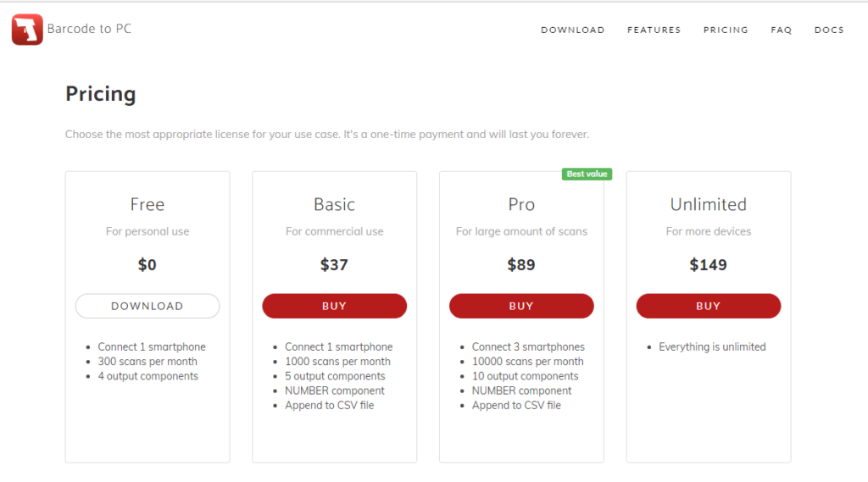The image size is (868, 482).
Task: Click the Barcode to PC brand text
Action: pos(89,29)
